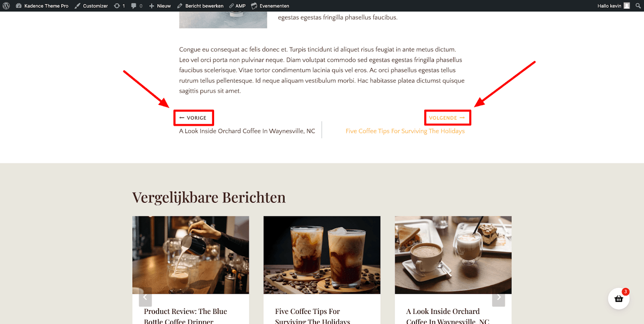Open the iced coffee glasses thumbnail

point(322,255)
